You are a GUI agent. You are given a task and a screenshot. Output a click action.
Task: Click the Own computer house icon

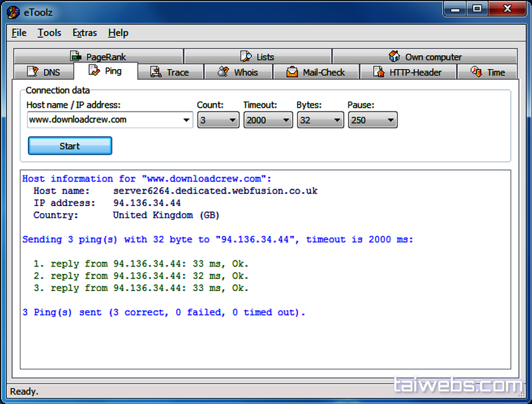tap(394, 57)
